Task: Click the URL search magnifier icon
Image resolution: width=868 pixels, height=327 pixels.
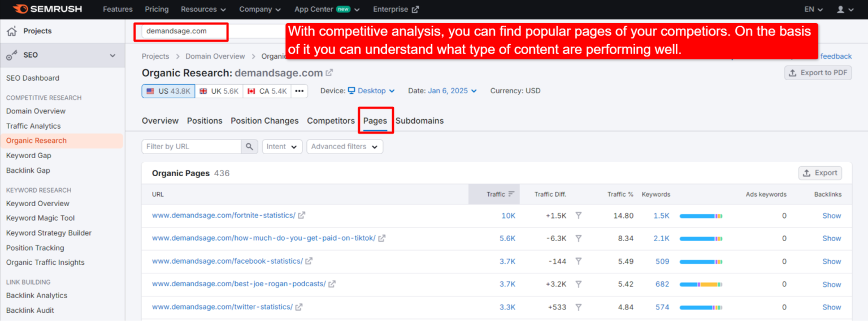Action: (x=249, y=146)
